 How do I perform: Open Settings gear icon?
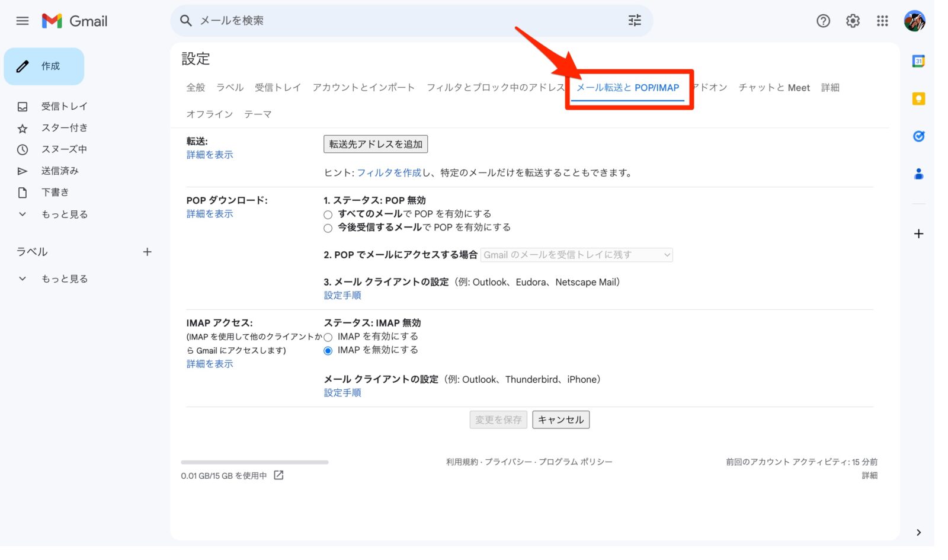point(853,21)
